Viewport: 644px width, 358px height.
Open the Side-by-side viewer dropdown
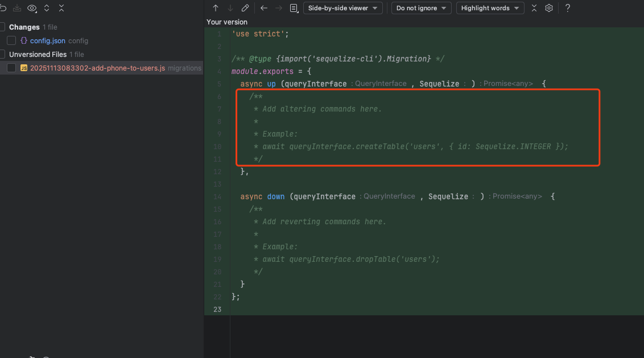pyautogui.click(x=342, y=8)
